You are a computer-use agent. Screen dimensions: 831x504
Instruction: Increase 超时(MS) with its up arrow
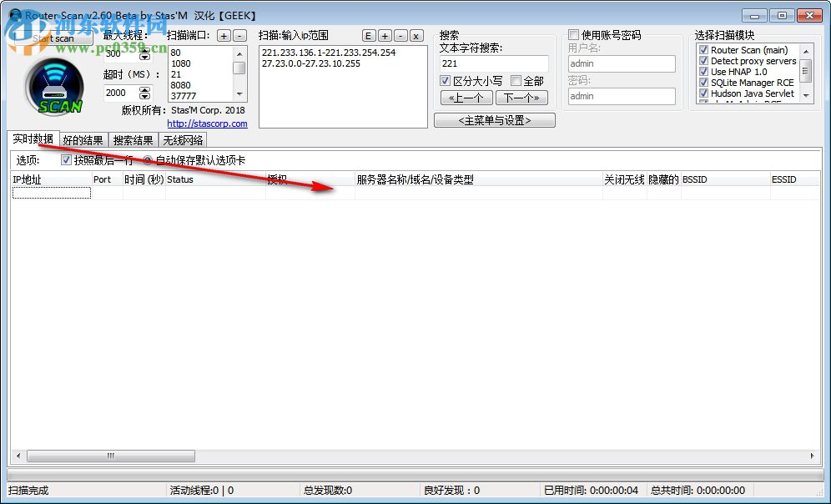coord(144,88)
